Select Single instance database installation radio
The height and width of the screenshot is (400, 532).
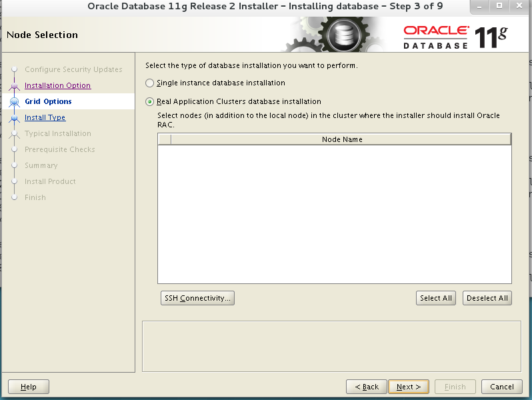[149, 83]
